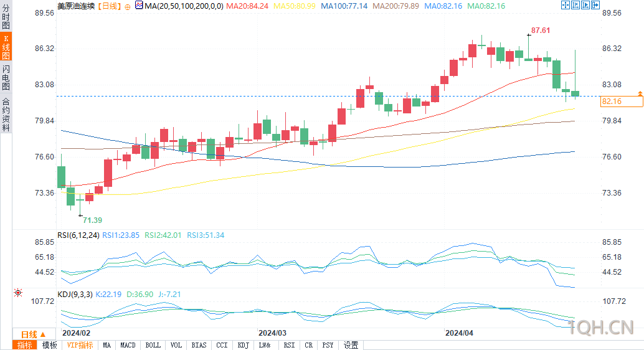644x350 pixels.
Task: Select the VOL indicator button
Action: tap(176, 345)
